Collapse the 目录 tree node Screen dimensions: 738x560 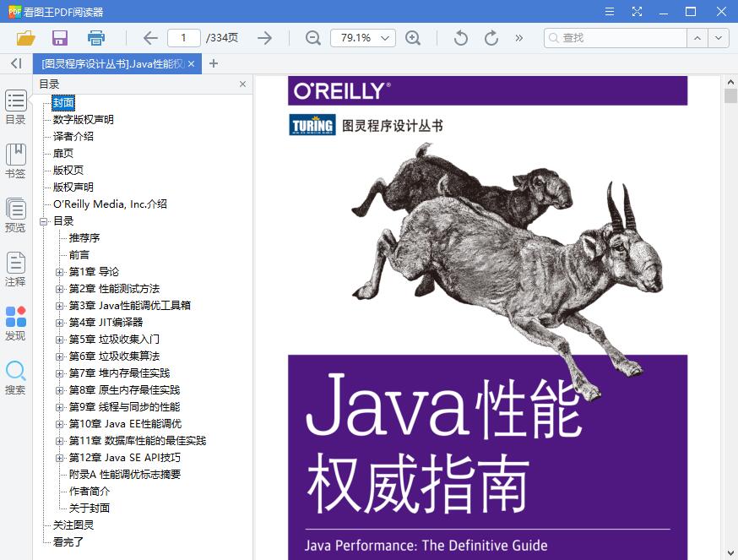pos(44,221)
